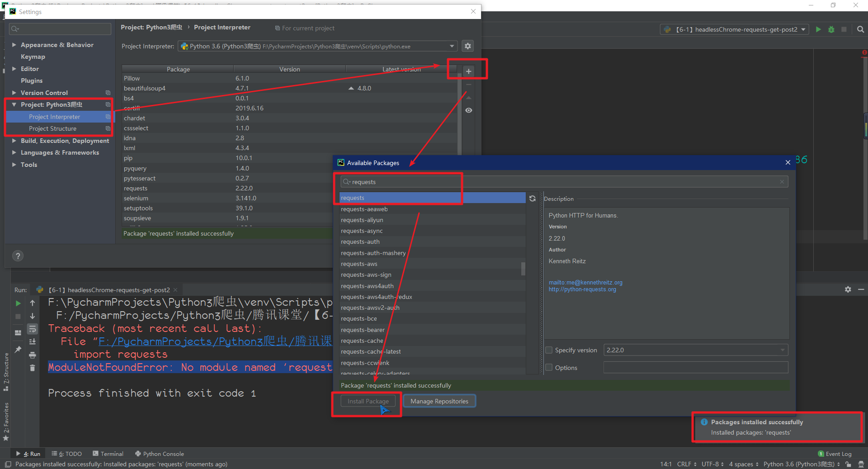The width and height of the screenshot is (868, 469).
Task: Click the Options text input field
Action: pyautogui.click(x=696, y=367)
